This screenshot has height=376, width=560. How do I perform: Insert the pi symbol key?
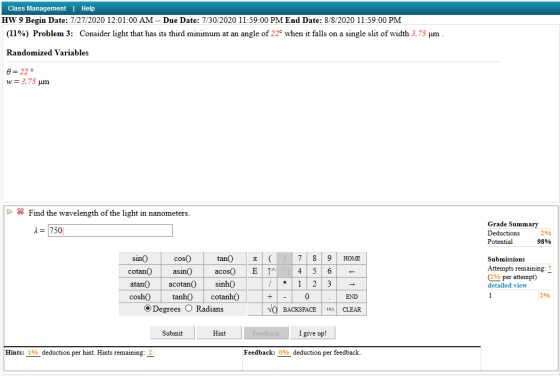(x=255, y=258)
